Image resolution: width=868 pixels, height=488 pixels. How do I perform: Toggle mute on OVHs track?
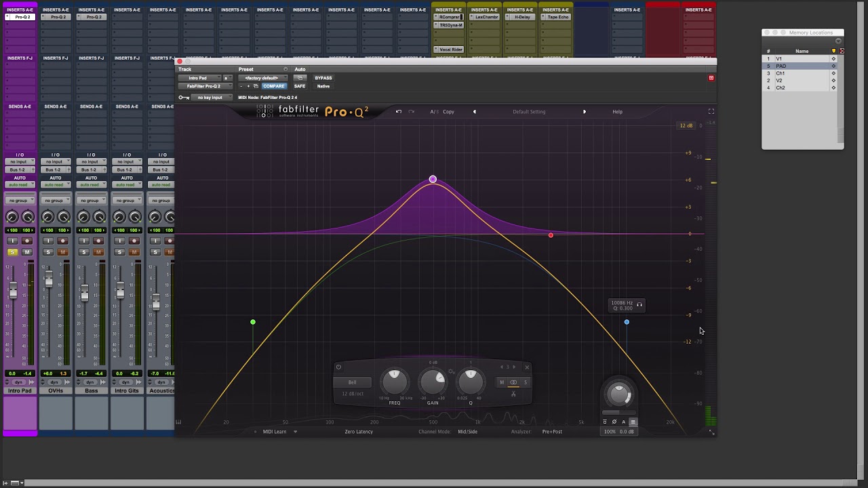click(x=63, y=252)
